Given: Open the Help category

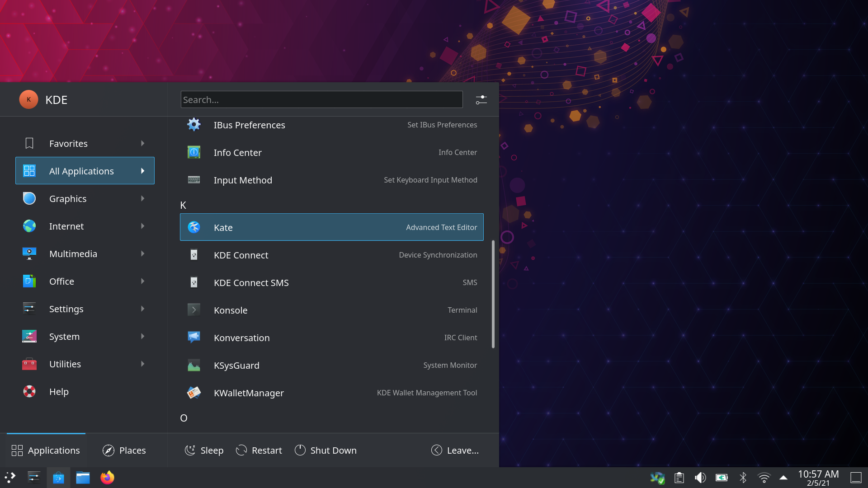Looking at the screenshot, I should pyautogui.click(x=85, y=391).
